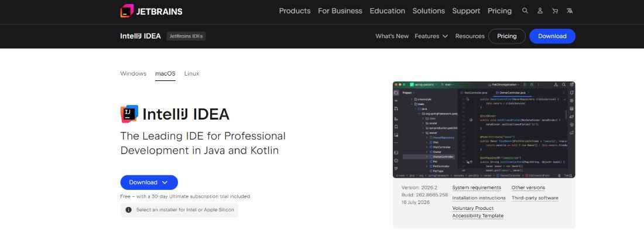Open the account profile icon
The width and height of the screenshot is (644, 238).
pos(540,11)
